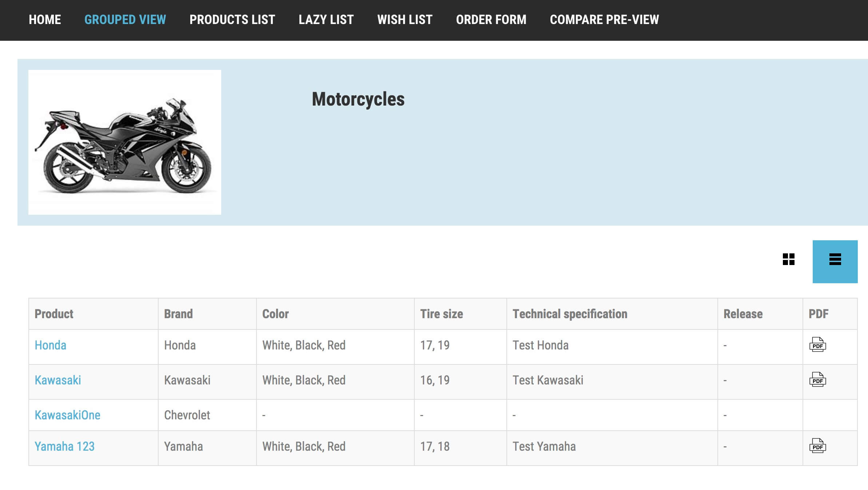
Task: Select the Test Kawasaki specification cell
Action: [612, 382]
